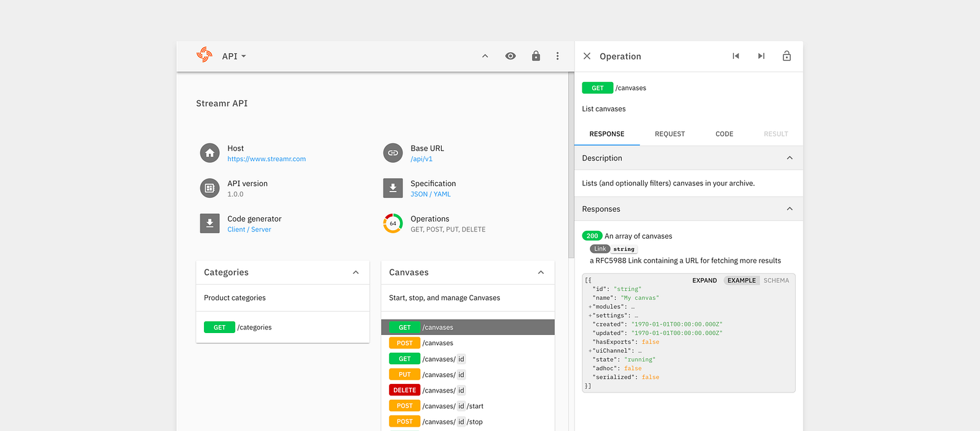Open the three-dot more options menu
This screenshot has width=980, height=431.
[x=557, y=56]
